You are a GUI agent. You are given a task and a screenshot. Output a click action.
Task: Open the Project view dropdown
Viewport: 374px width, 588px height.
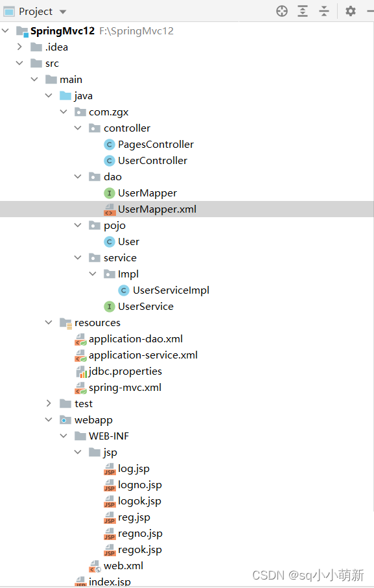[x=63, y=12]
